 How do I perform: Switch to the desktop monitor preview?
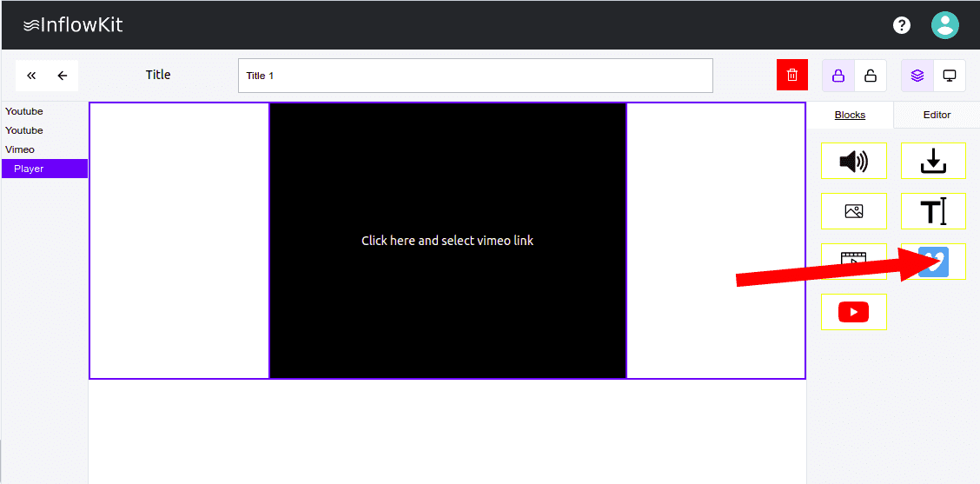point(950,76)
